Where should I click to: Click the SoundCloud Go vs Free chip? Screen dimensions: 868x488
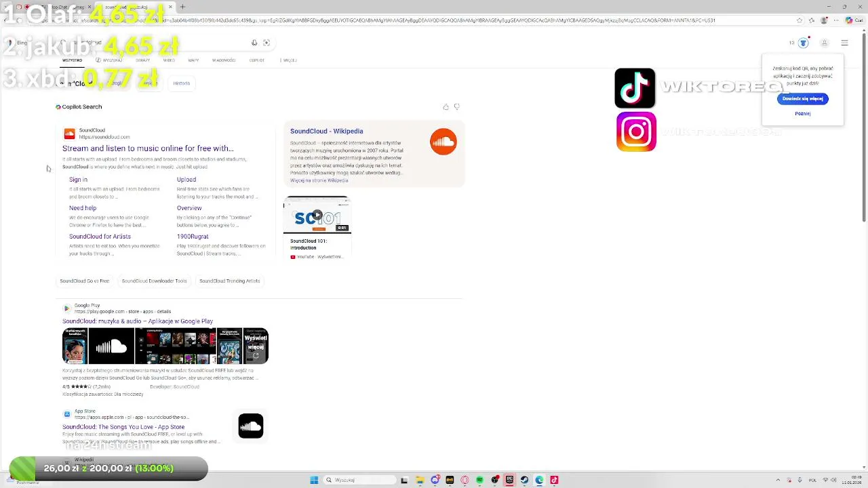click(x=84, y=281)
